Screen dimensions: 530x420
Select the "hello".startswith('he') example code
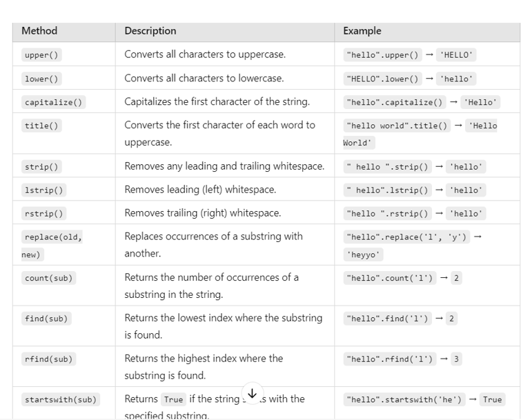click(404, 400)
